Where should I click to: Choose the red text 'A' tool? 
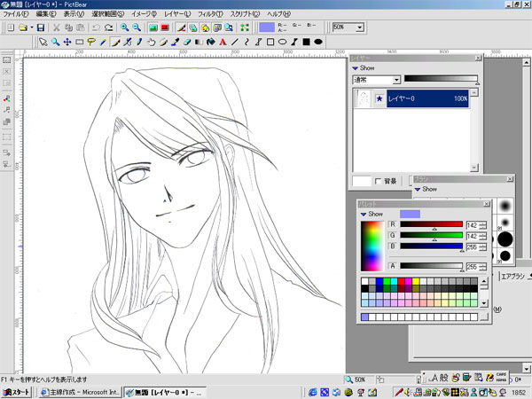(x=222, y=41)
